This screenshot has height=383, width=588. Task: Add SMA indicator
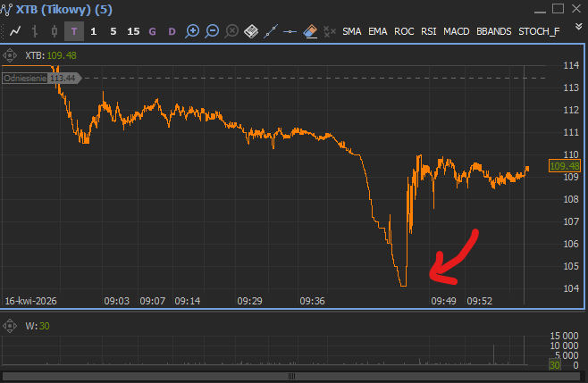click(x=352, y=31)
